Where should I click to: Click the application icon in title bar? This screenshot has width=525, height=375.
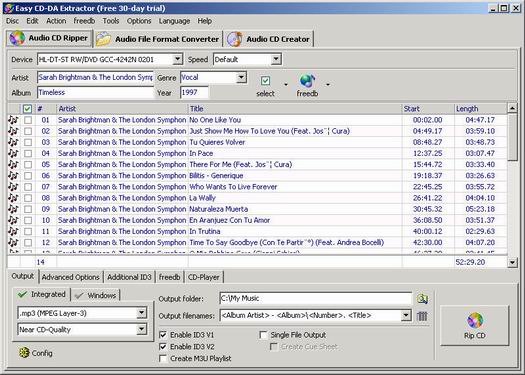point(9,8)
